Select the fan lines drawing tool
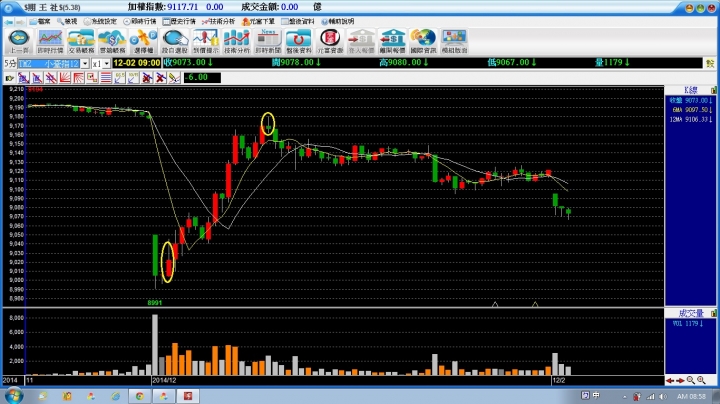This screenshot has width=720, height=404. tap(65, 78)
